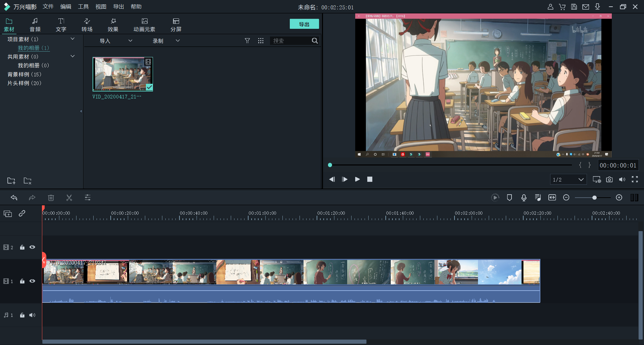Hide video track 1 with eye icon
The image size is (644, 345).
32,281
